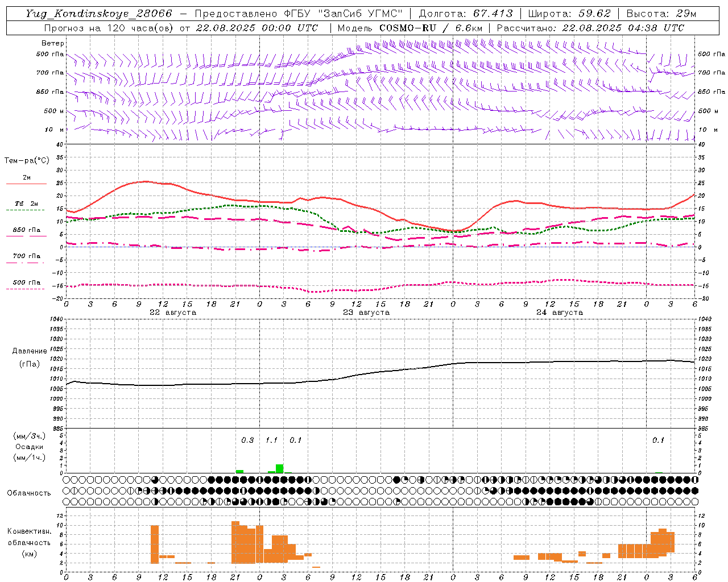This screenshot has height=582, width=728.
Task: Click the Осадки panel label
Action: pos(30,447)
